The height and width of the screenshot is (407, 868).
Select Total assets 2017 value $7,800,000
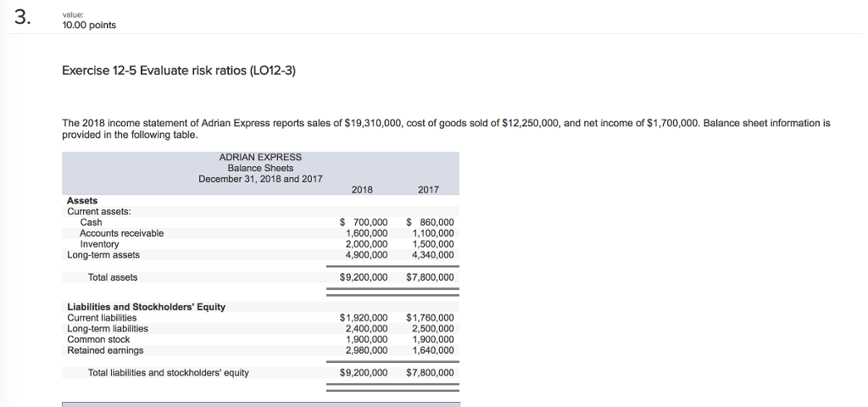click(430, 277)
